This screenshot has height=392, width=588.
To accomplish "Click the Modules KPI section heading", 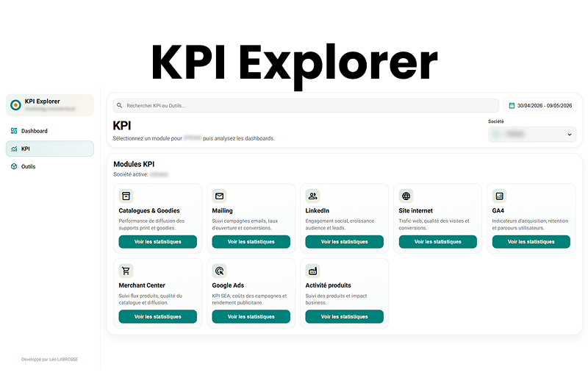I will click(x=134, y=164).
